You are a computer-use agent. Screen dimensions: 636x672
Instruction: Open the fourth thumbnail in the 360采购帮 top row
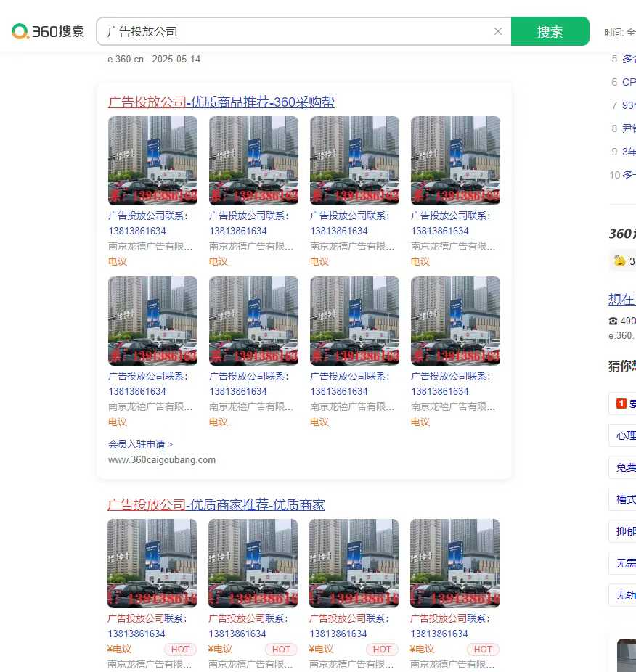455,160
